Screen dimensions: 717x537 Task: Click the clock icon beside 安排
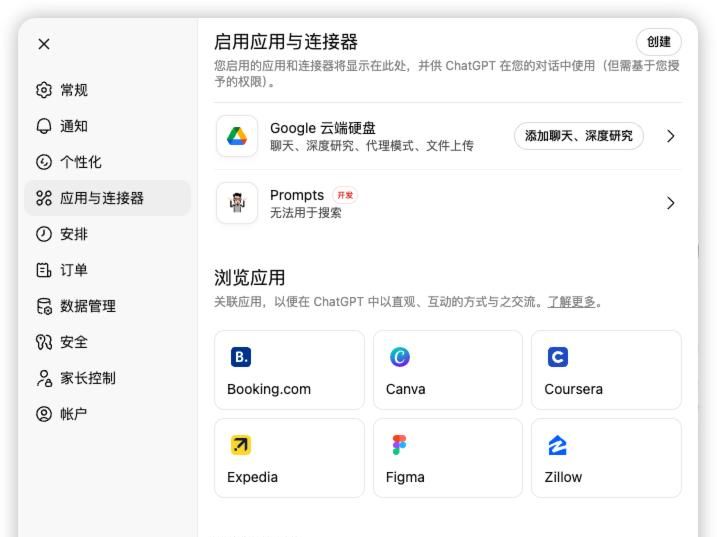tap(44, 234)
